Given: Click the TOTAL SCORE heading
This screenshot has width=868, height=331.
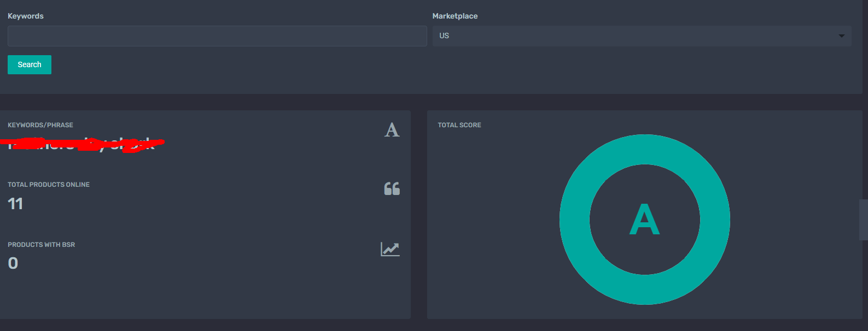Looking at the screenshot, I should [x=459, y=125].
